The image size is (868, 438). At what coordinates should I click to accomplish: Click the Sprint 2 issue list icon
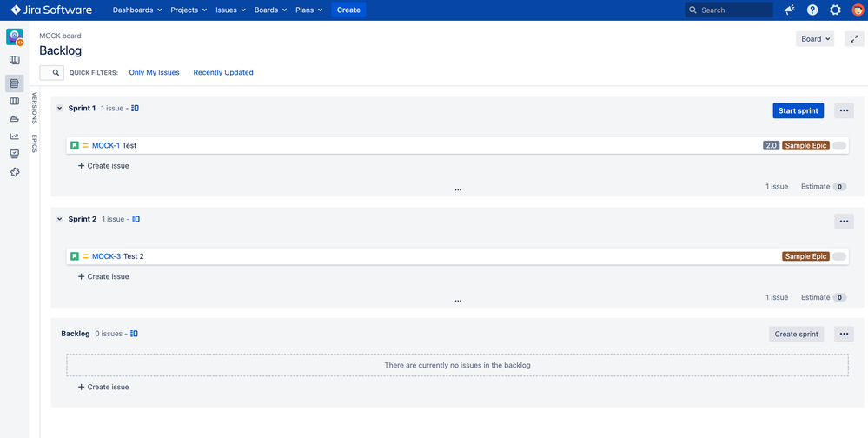[136, 219]
